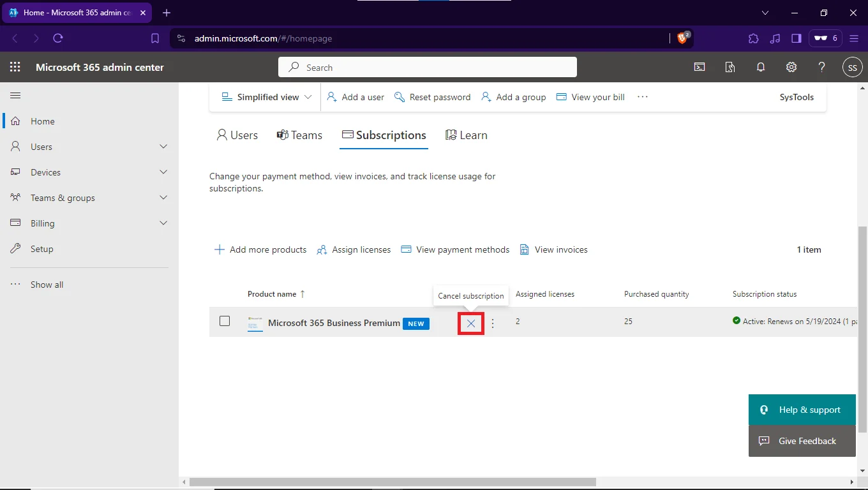Click Give Feedback button
The height and width of the screenshot is (490, 868).
pos(802,441)
